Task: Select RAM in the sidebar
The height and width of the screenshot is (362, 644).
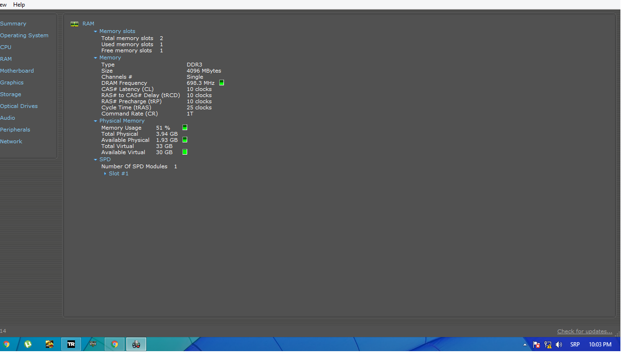Action: 6,59
